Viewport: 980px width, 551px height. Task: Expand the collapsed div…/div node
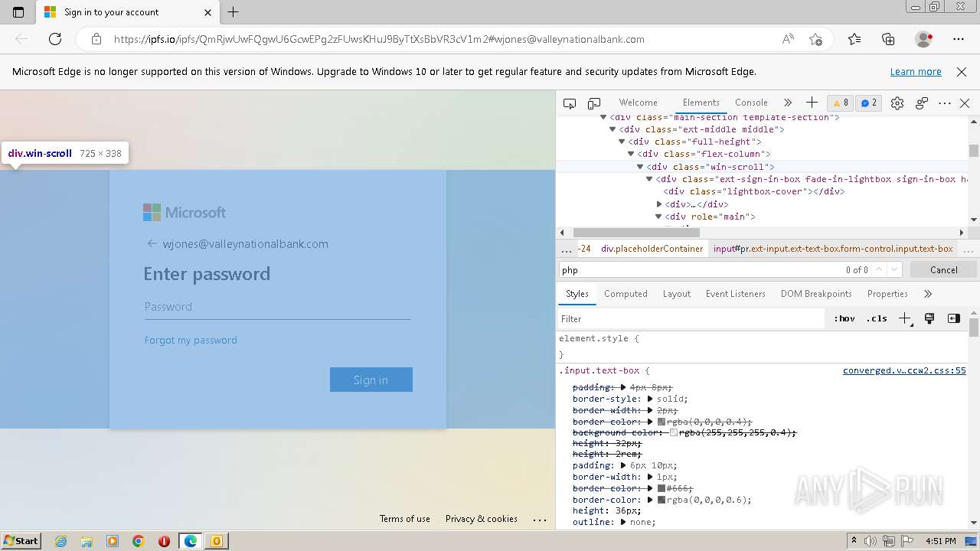659,204
